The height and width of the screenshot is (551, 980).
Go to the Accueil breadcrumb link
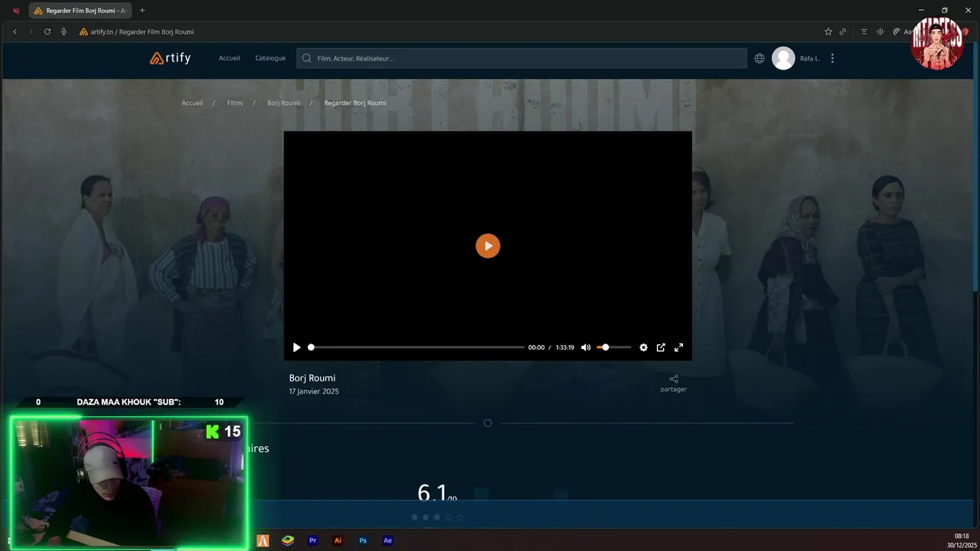pyautogui.click(x=192, y=103)
